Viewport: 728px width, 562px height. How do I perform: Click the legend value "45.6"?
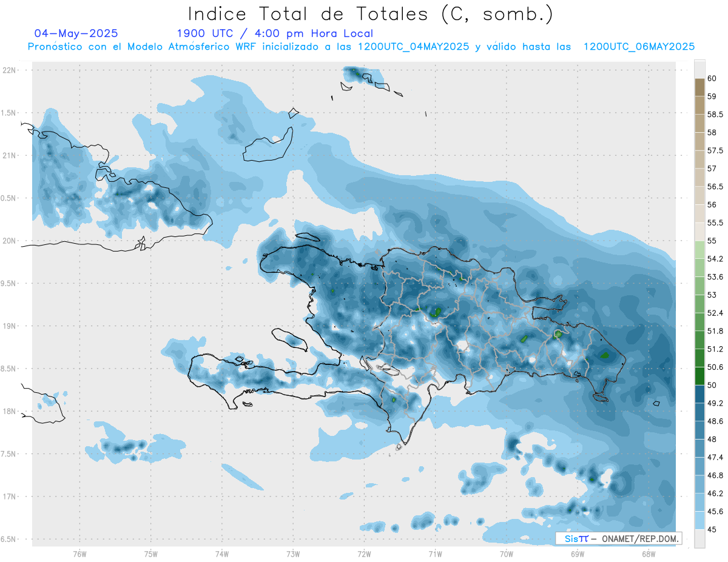(x=715, y=512)
